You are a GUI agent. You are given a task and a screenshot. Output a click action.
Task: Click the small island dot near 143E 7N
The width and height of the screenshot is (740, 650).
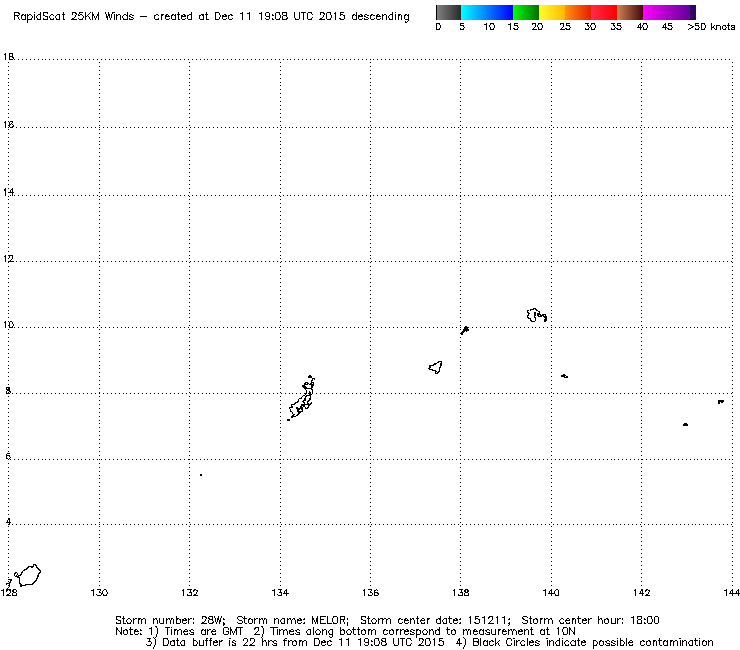click(685, 425)
